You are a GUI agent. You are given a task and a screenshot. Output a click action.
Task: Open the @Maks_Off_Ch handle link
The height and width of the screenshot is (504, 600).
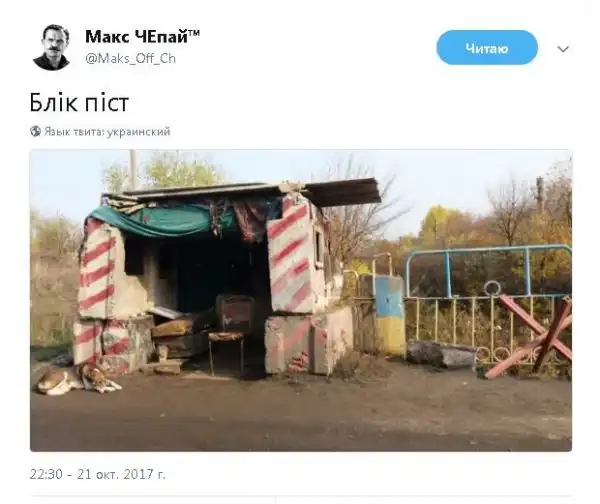click(130, 59)
